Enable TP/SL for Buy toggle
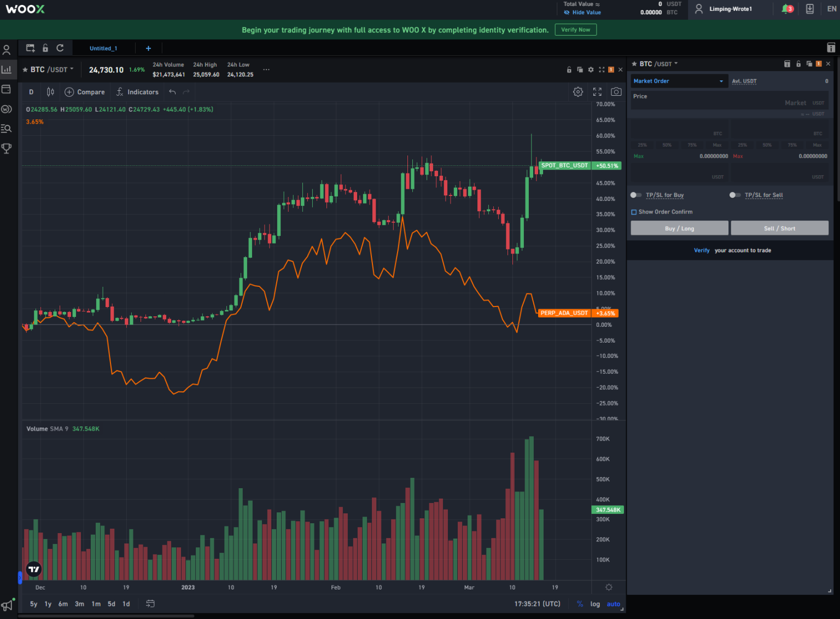Viewport: 840px width, 619px height. 635,195
